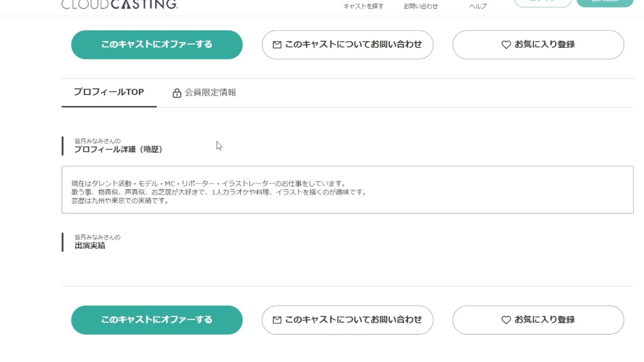The height and width of the screenshot is (362, 644).
Task: Click the top このキャストについてお問い合わせ label
Action: (x=353, y=44)
